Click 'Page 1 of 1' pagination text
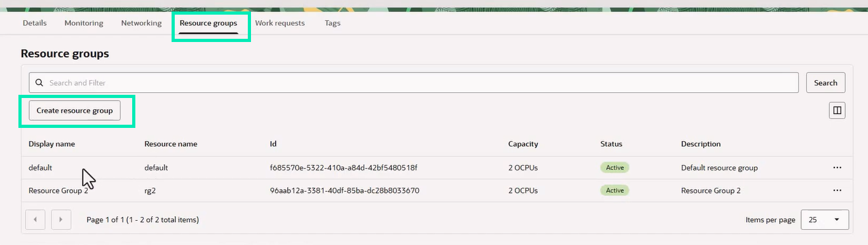Image resolution: width=868 pixels, height=245 pixels. [142, 220]
